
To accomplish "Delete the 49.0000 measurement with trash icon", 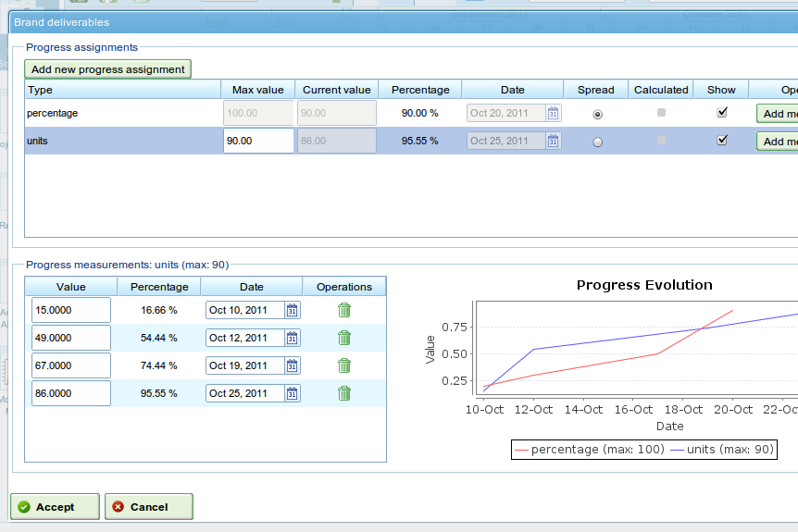I will [344, 338].
